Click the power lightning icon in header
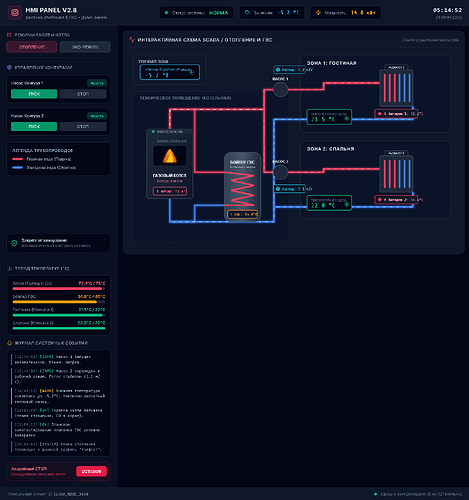 pyautogui.click(x=318, y=13)
